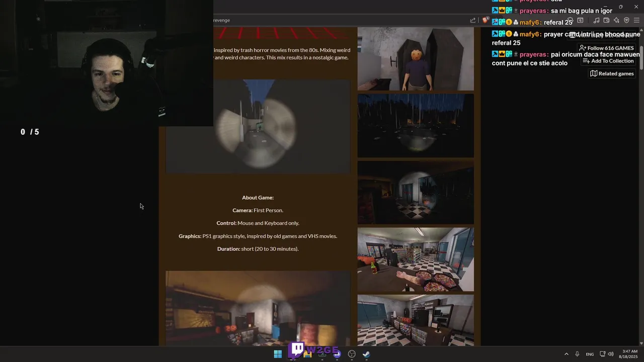Click the 'Camera: First Person.' line
This screenshot has height=362, width=644.
point(258,210)
